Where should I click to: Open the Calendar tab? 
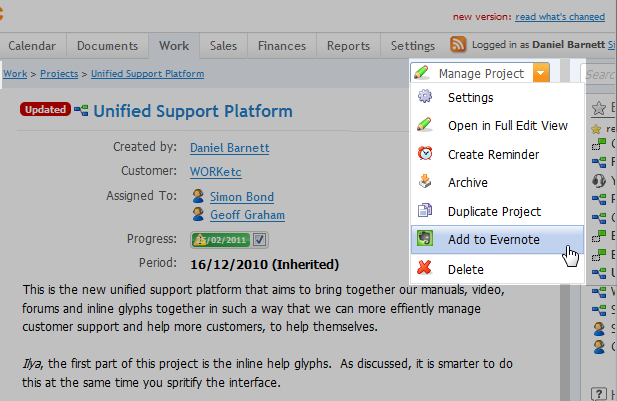33,46
